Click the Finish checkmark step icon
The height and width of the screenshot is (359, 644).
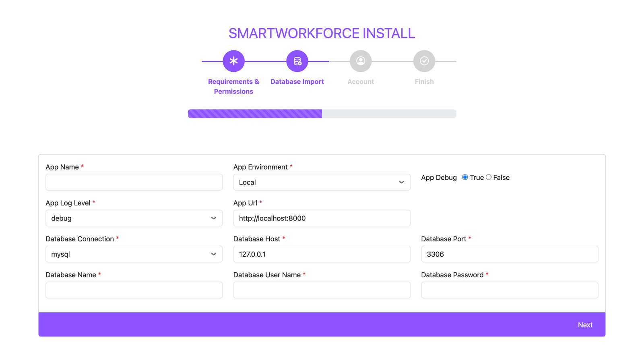pos(424,61)
